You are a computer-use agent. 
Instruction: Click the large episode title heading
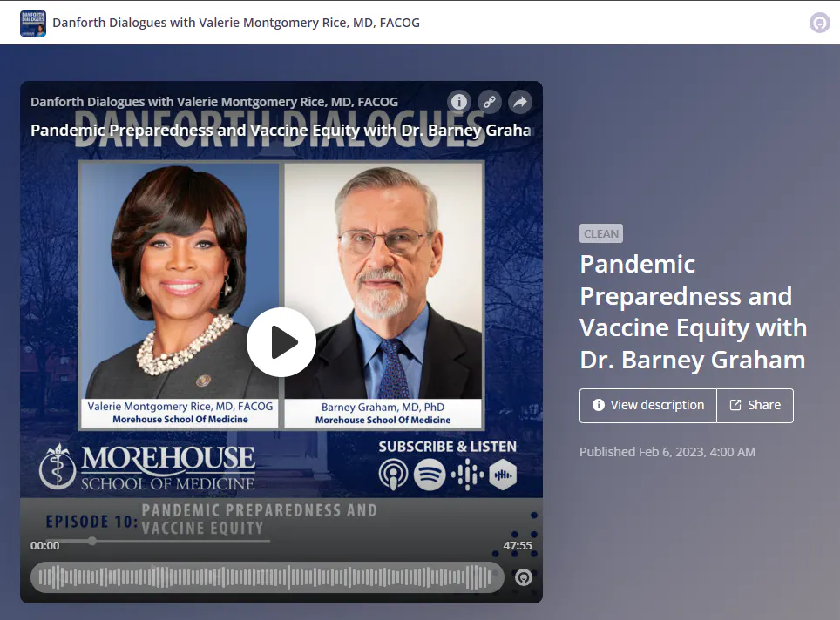694,312
